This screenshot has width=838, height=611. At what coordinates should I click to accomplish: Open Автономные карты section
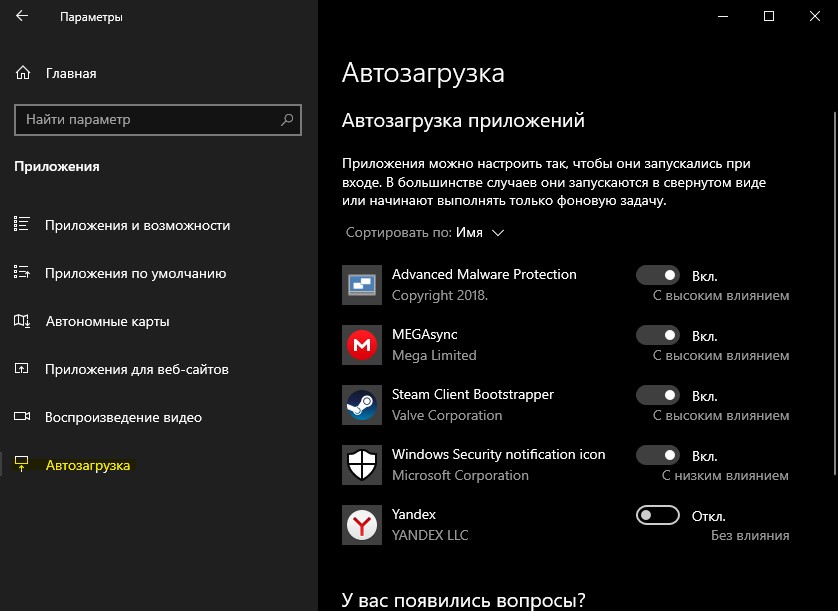click(107, 321)
